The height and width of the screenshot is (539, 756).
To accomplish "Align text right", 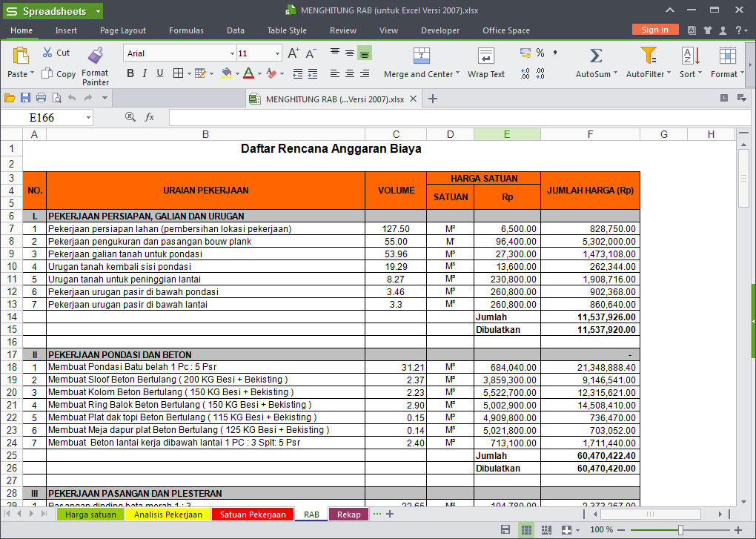I will (x=365, y=73).
